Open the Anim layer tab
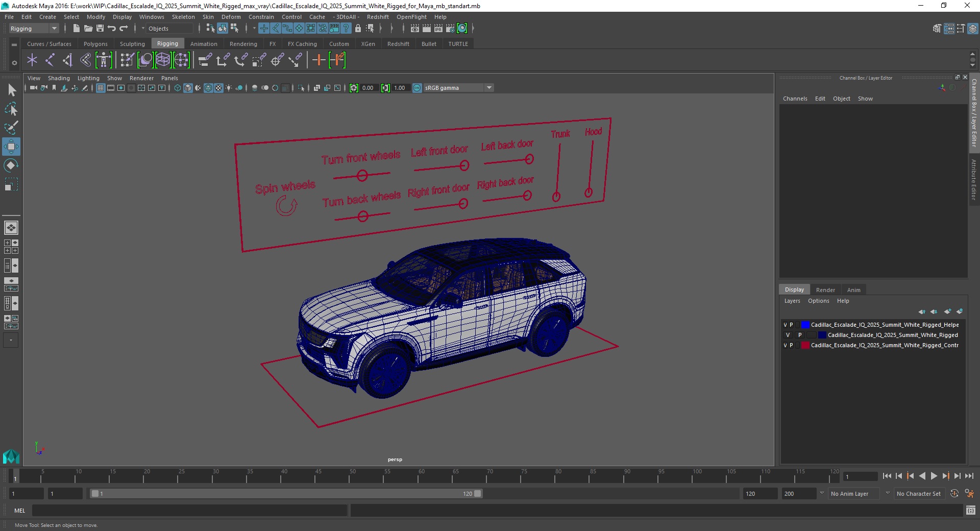Viewport: 980px width, 531px height. coord(853,289)
